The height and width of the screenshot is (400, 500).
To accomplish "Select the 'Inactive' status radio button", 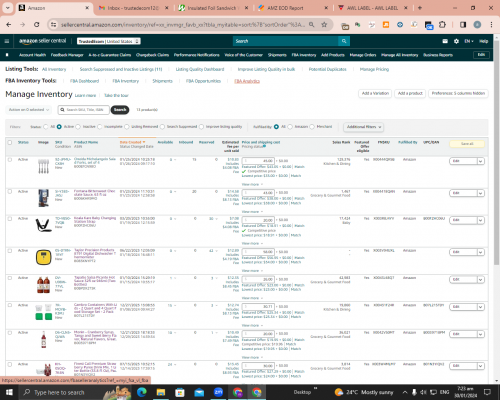I will point(78,127).
